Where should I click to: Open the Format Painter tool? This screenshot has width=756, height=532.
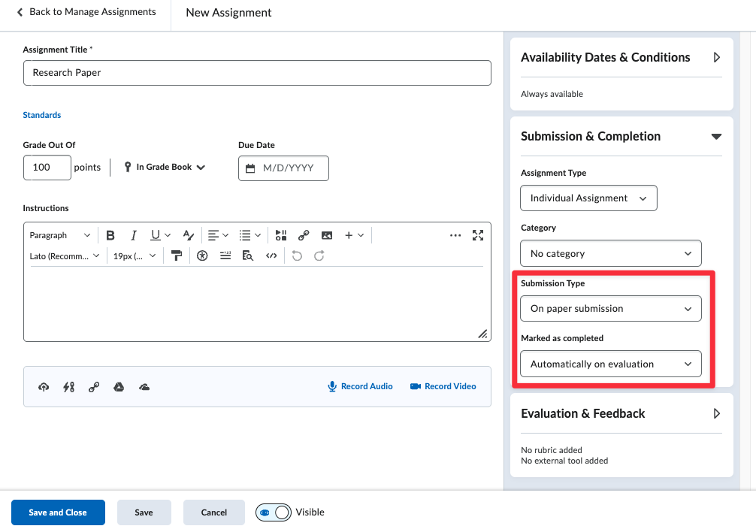point(177,255)
